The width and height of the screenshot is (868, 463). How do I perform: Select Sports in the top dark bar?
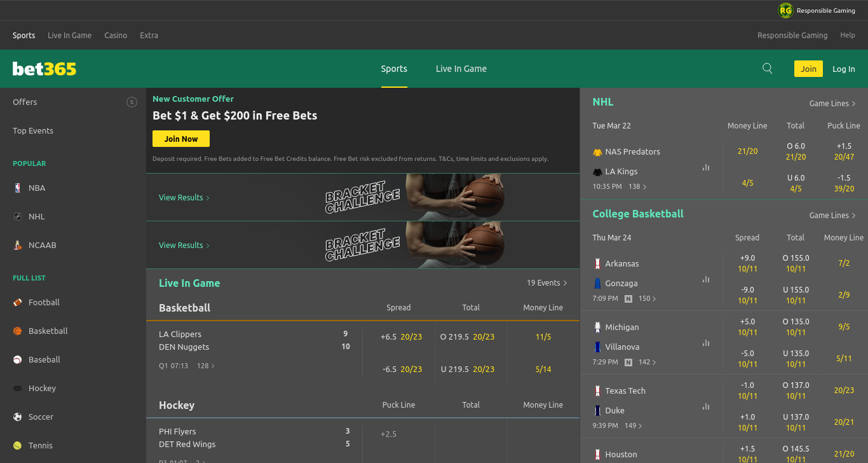coord(24,36)
